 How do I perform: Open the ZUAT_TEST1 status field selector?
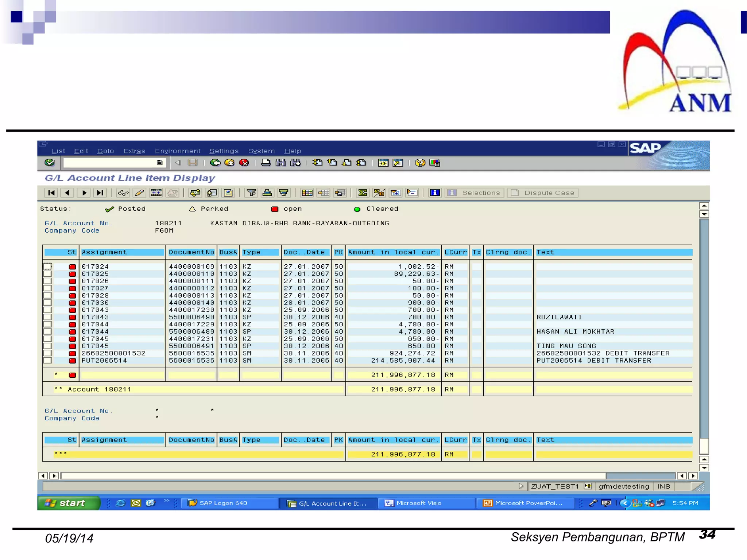click(587, 486)
